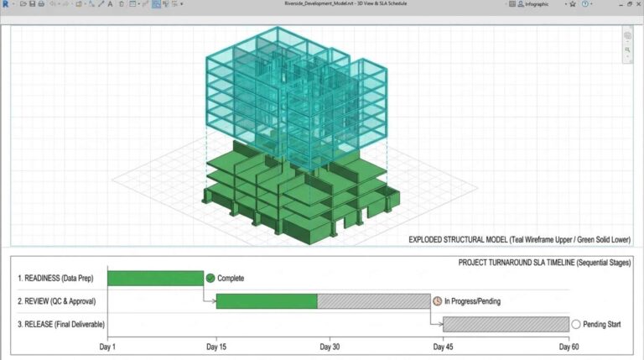
Task: Select the Aligned Dimension tool icon
Action: tap(91, 3)
